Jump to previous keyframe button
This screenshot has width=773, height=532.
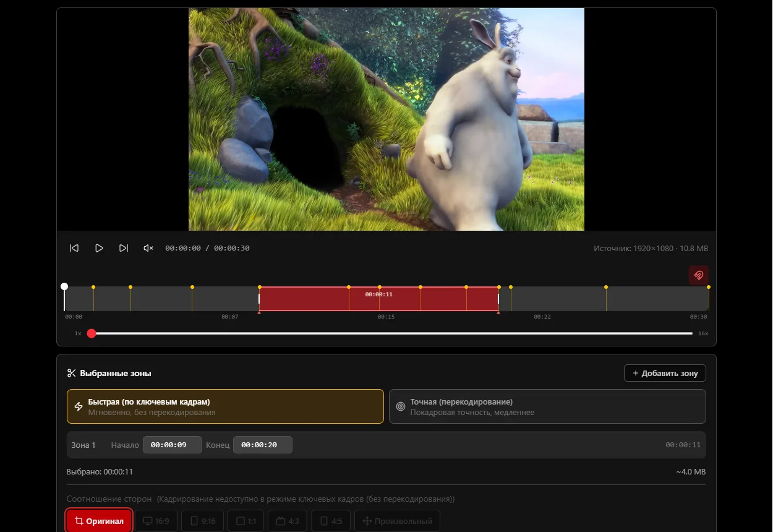(x=74, y=248)
